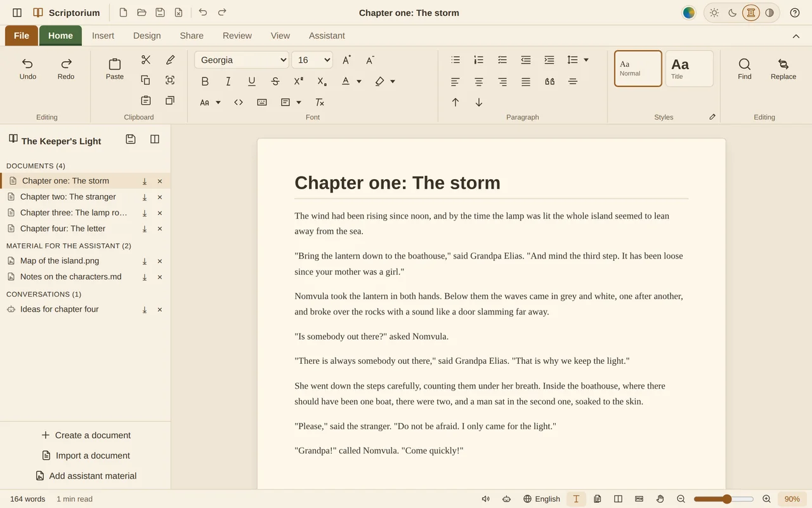Collapse the ribbon with the chevron
This screenshot has height=508, width=812.
click(x=796, y=36)
